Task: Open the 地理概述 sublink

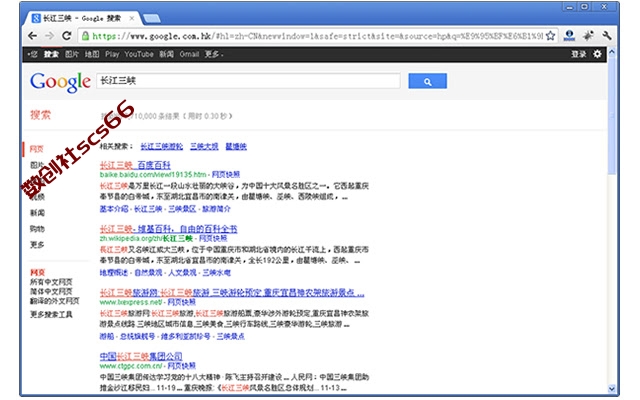Action: coord(114,273)
